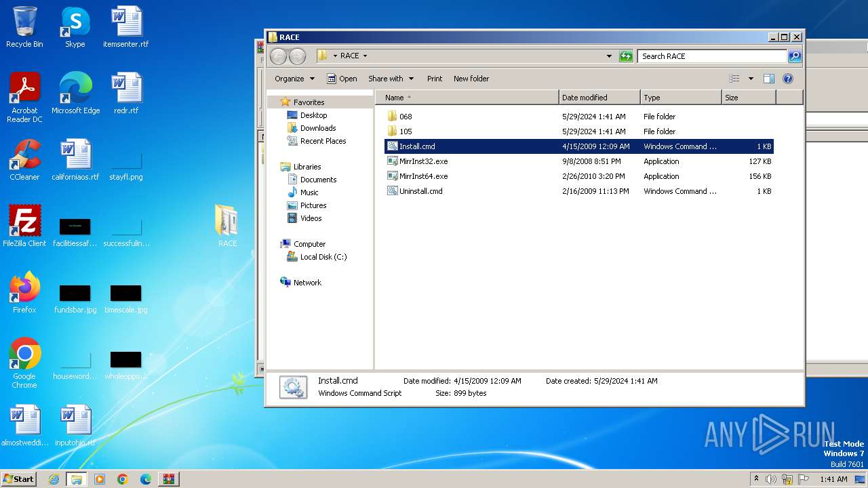Launch Skype from the desktop
This screenshot has height=488, width=868.
tap(75, 27)
